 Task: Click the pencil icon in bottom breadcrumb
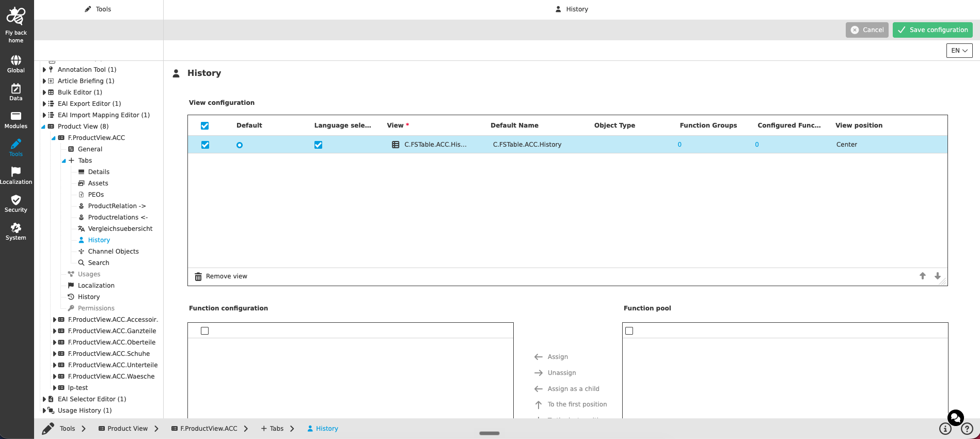pos(48,429)
